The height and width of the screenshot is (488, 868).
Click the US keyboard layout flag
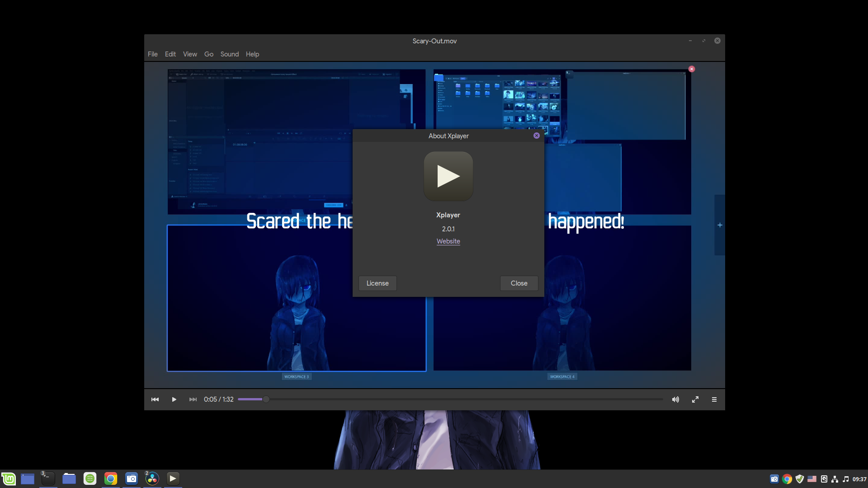812,479
